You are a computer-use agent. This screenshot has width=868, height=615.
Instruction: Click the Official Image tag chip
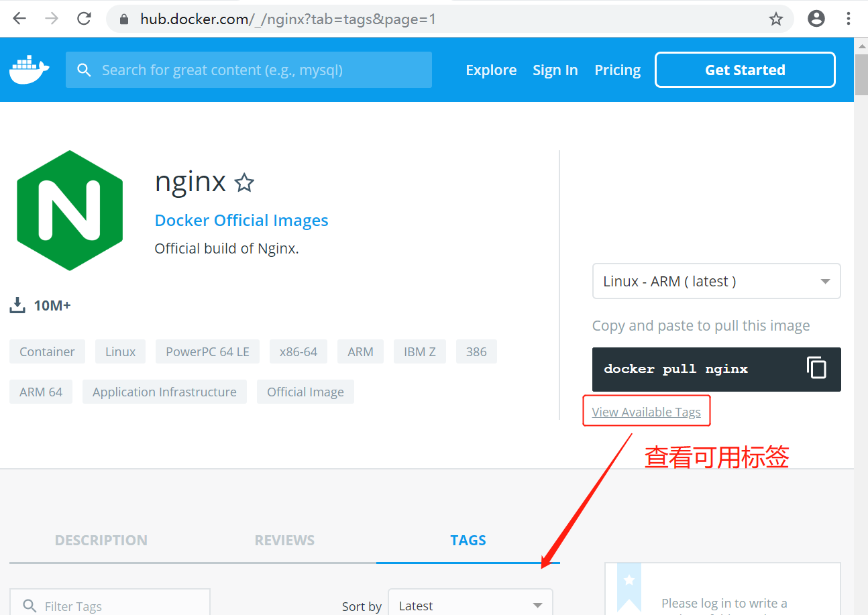[305, 392]
